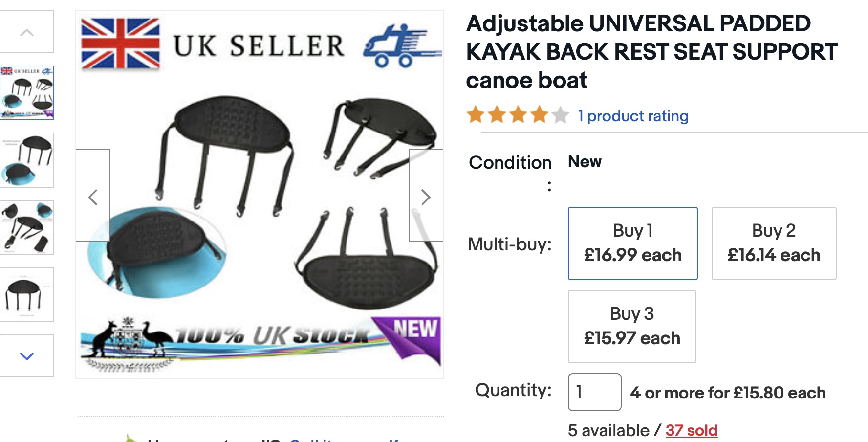Choose Buy 2 at £16.14 each option
Image resolution: width=868 pixels, height=442 pixels.
[x=774, y=243]
